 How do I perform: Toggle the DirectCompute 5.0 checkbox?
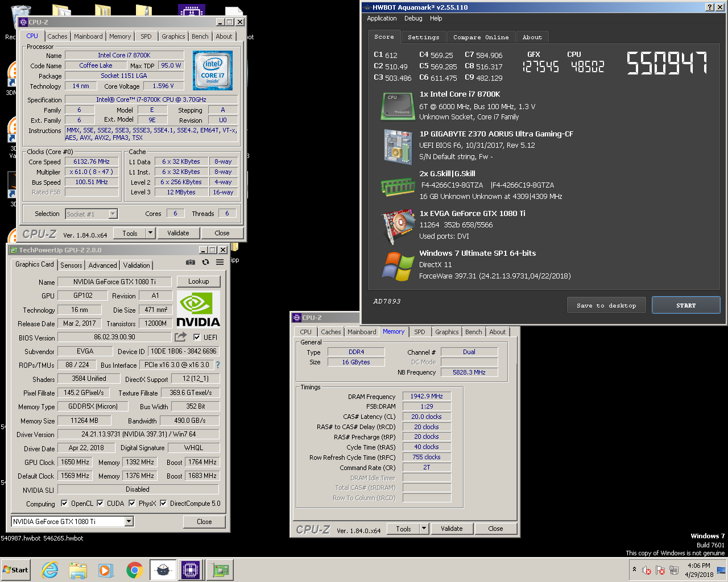click(x=163, y=503)
